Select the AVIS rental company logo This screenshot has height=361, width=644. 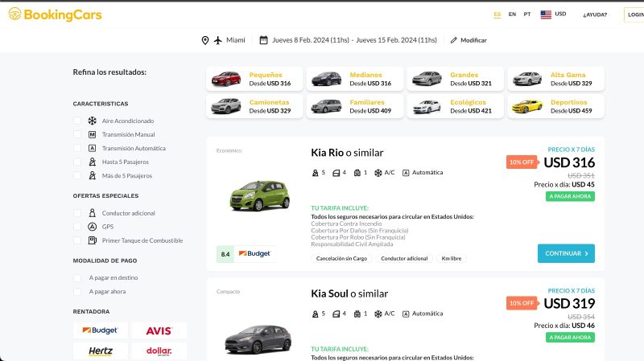159,330
